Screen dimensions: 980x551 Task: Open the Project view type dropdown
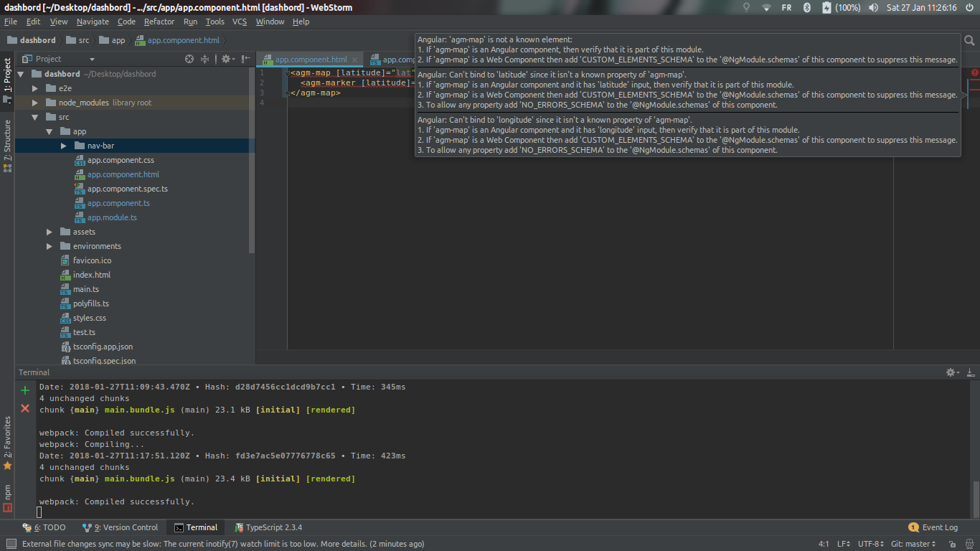pos(92,59)
